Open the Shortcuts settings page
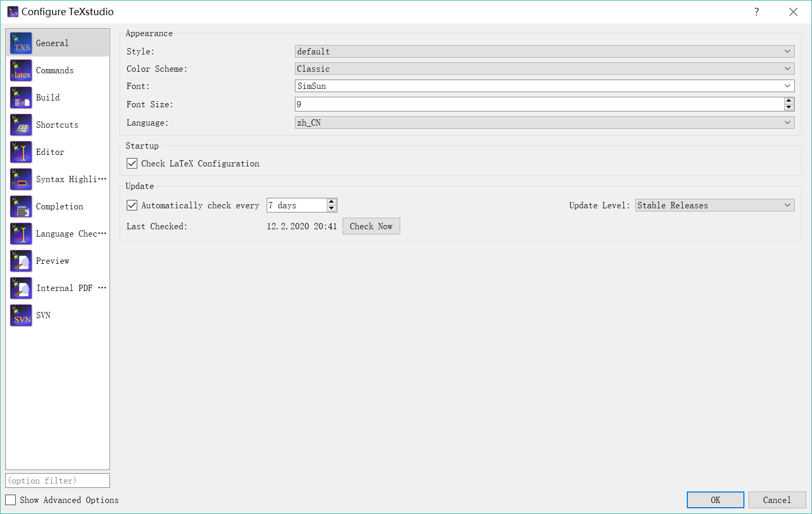Image resolution: width=812 pixels, height=514 pixels. point(57,125)
